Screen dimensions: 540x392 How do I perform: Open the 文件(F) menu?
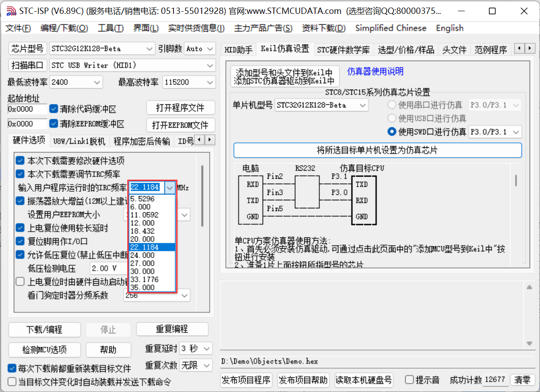point(18,28)
